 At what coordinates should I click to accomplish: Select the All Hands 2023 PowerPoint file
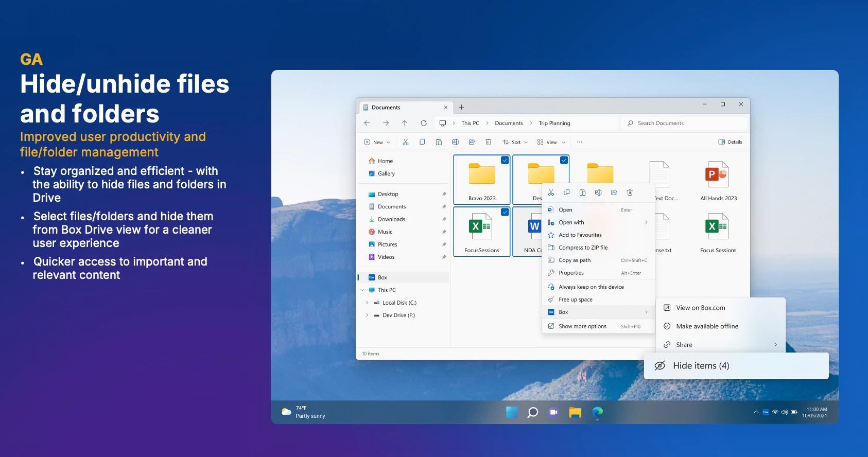click(x=718, y=180)
